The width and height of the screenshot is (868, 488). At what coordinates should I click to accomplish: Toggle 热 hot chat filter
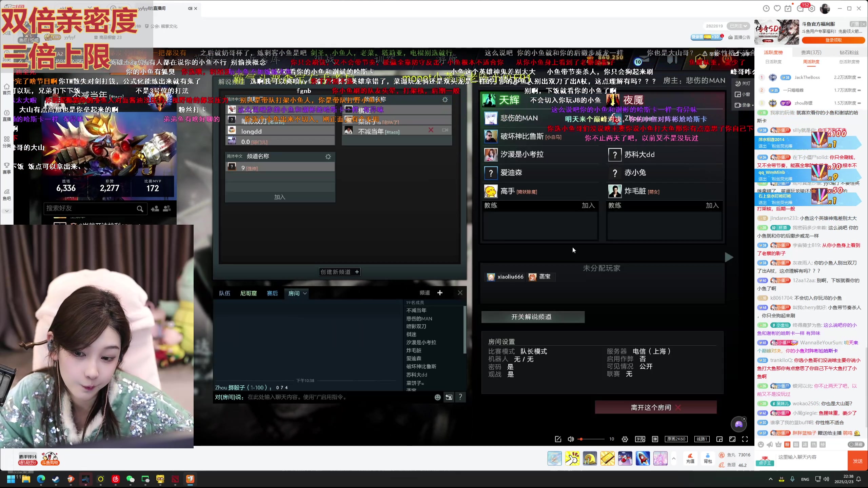click(814, 445)
